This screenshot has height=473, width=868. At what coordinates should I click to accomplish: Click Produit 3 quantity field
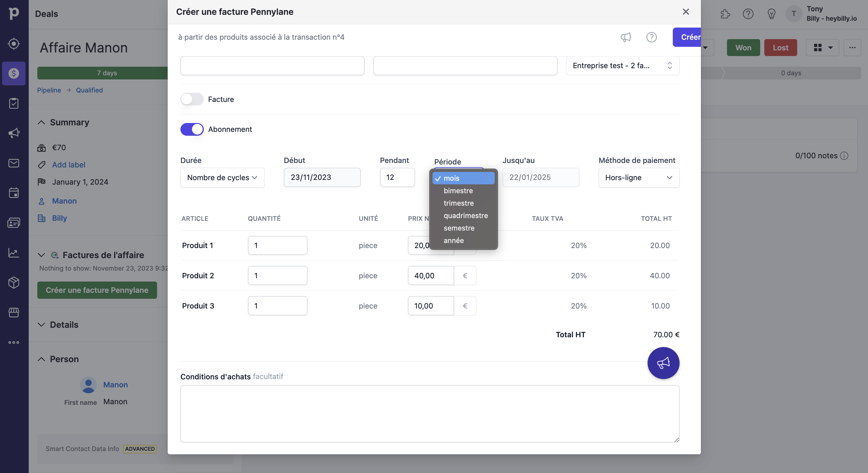pyautogui.click(x=277, y=306)
